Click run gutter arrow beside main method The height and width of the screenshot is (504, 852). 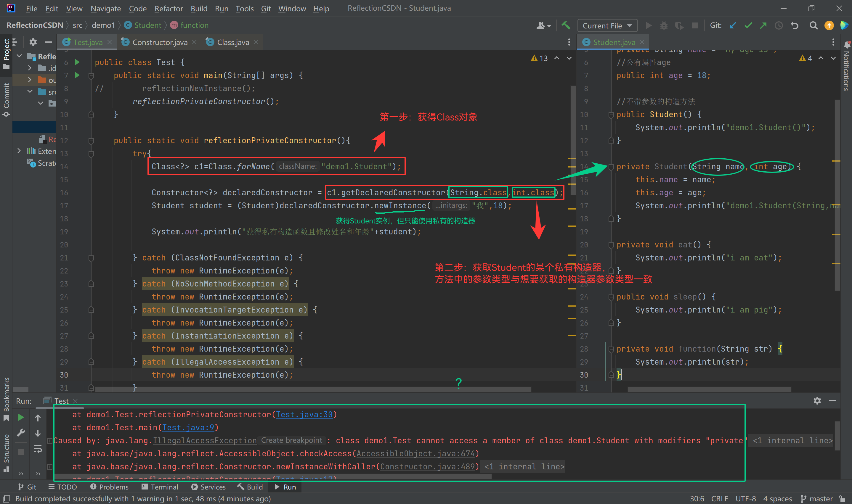[x=77, y=75]
